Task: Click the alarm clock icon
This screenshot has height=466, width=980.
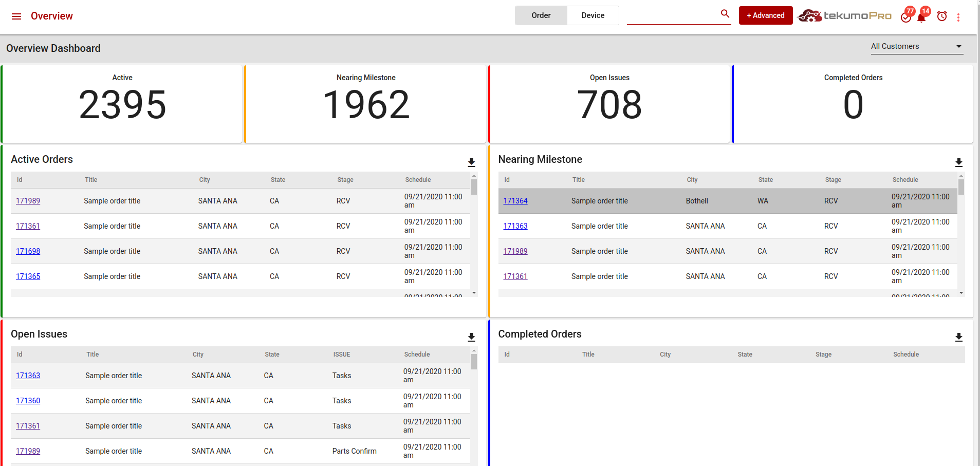Action: pos(942,16)
